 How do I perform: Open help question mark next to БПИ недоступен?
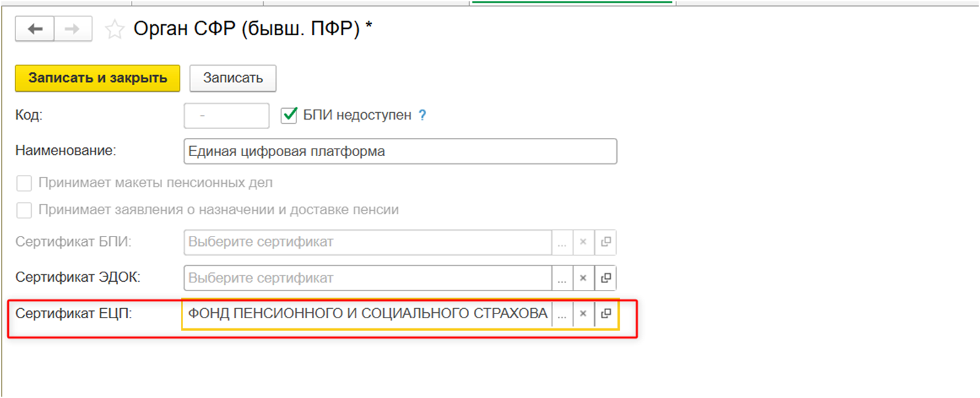coord(423,116)
